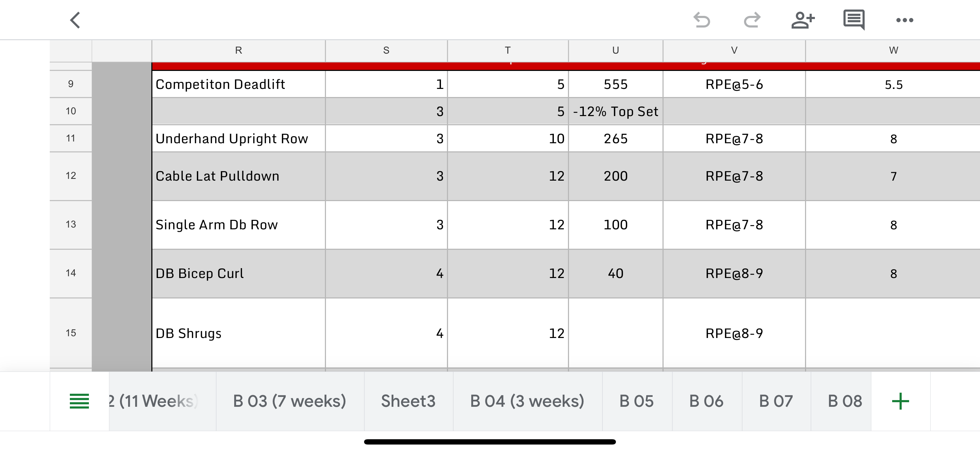Open the B 04 (3 weeks) tab
This screenshot has height=453, width=980.
pyautogui.click(x=527, y=401)
